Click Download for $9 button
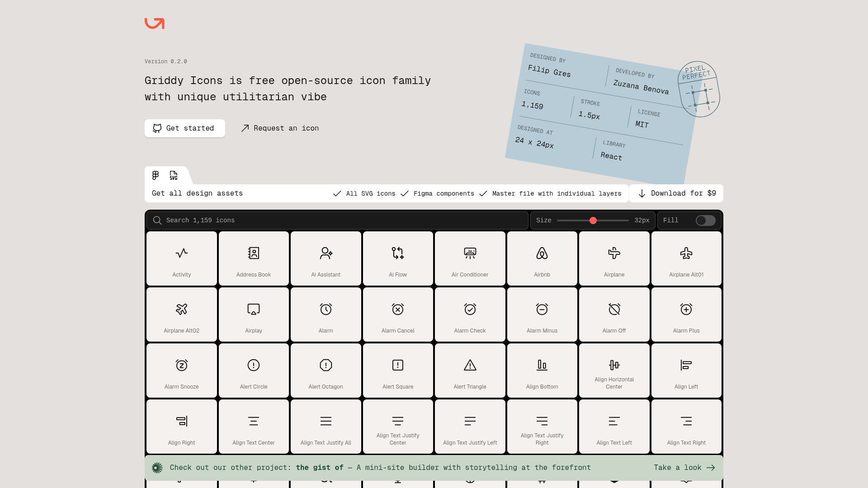 click(676, 193)
